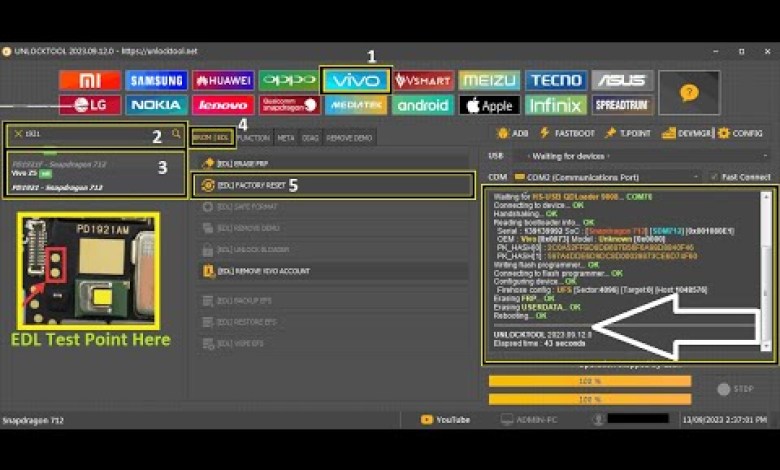Open the Spreadtrum chipset section
This screenshot has width=780, height=470.
622,105
